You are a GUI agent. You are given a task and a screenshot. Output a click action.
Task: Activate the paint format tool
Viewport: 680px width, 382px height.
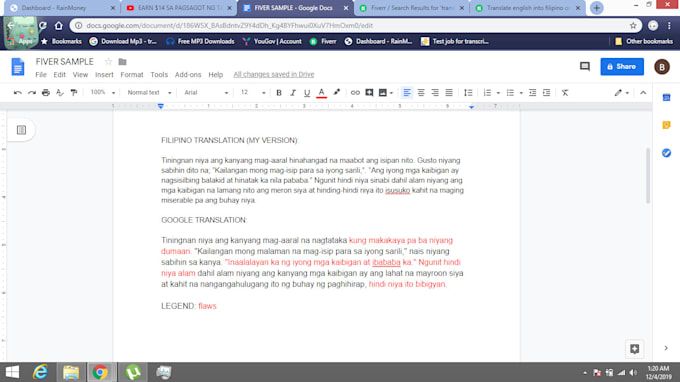pos(74,92)
